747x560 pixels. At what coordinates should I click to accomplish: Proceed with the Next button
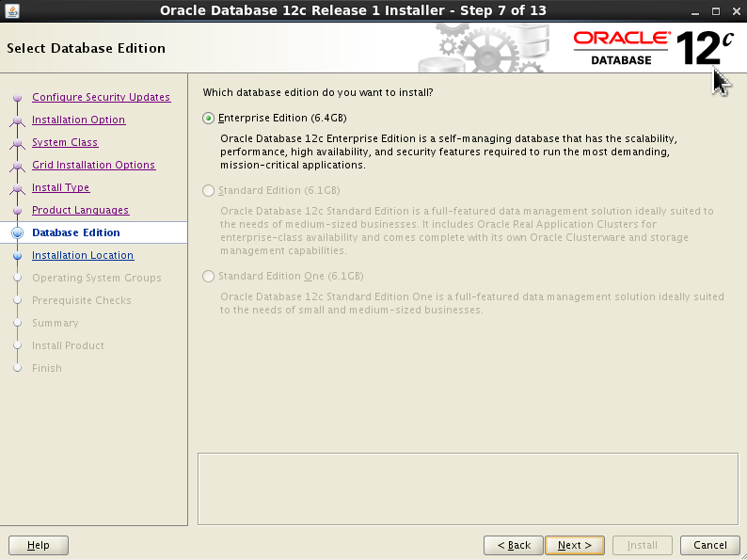(575, 545)
